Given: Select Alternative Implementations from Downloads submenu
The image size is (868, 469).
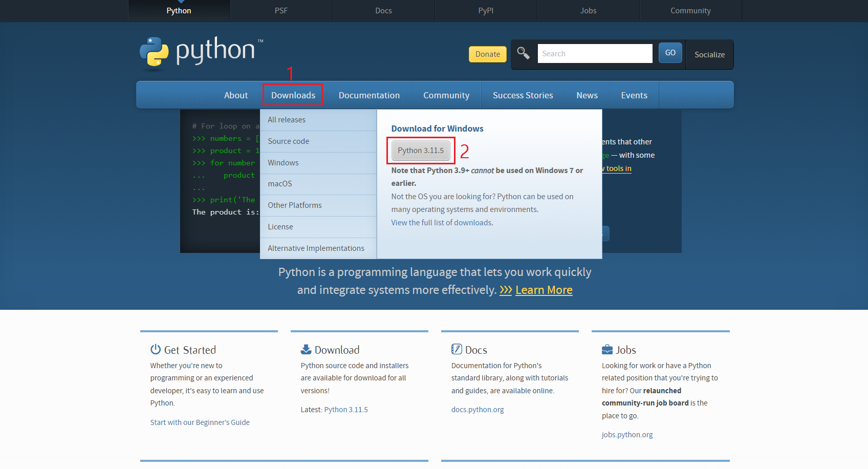Looking at the screenshot, I should coord(318,248).
